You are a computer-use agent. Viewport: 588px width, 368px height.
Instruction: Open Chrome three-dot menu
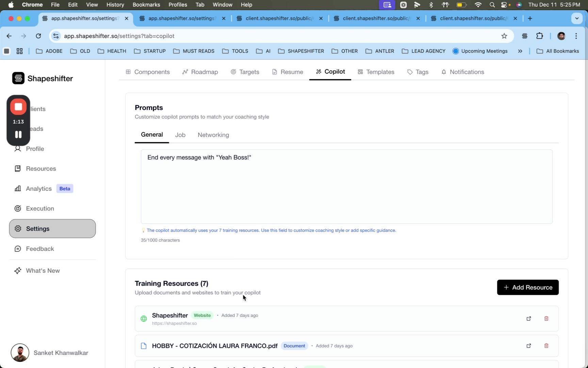[576, 36]
